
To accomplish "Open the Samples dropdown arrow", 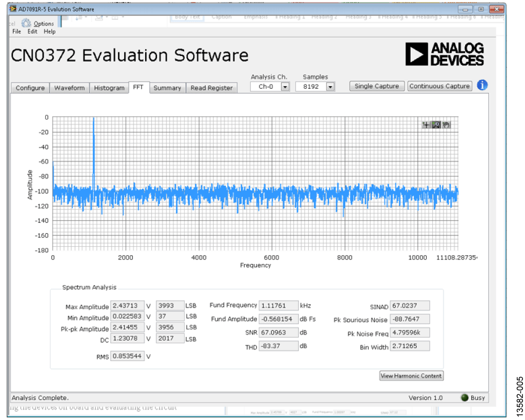I will tap(330, 87).
